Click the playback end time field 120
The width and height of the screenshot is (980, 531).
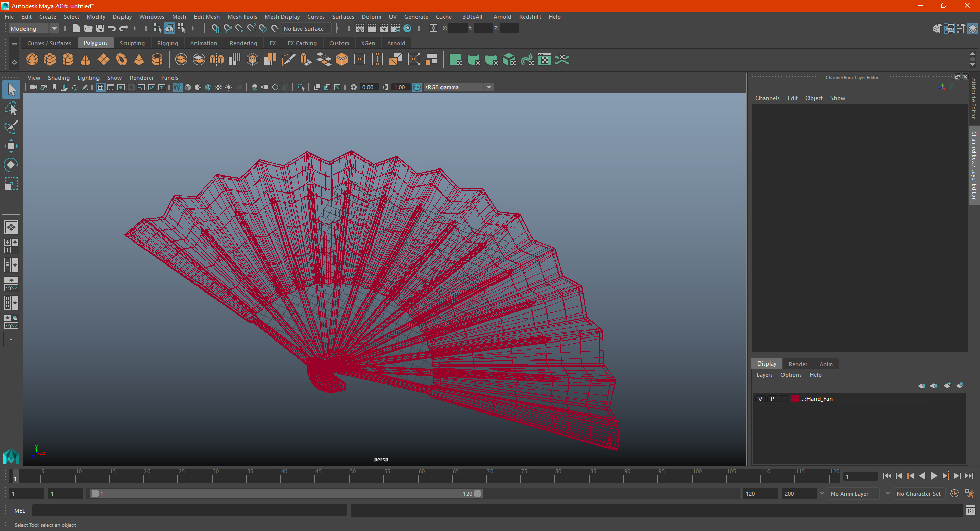coord(759,494)
